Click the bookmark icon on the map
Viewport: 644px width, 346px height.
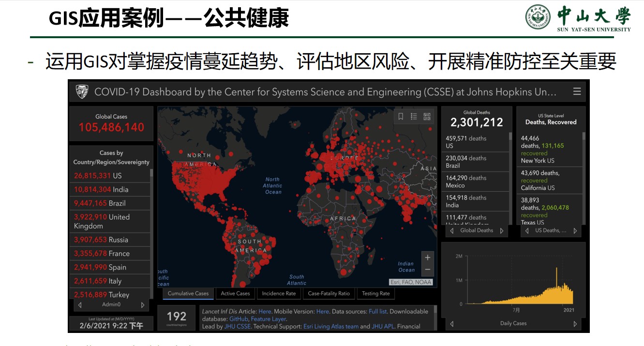click(x=401, y=116)
